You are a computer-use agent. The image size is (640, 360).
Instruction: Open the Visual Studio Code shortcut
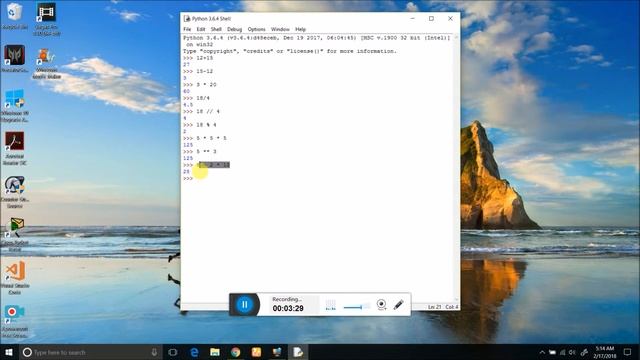[x=15, y=278]
